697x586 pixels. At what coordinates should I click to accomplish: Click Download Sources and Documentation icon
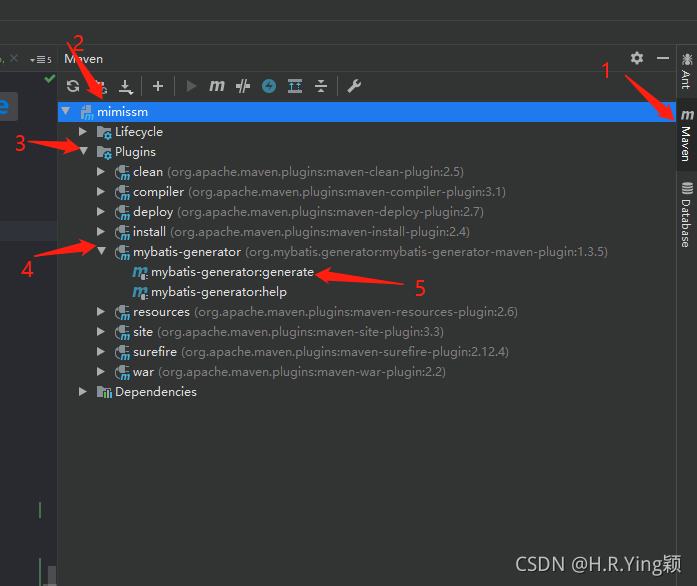point(126,86)
